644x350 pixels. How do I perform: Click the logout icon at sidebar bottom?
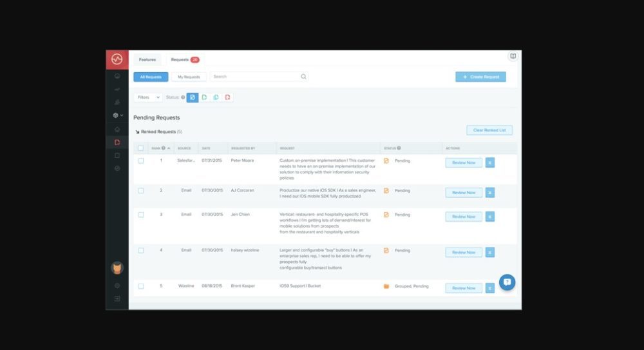pyautogui.click(x=117, y=298)
